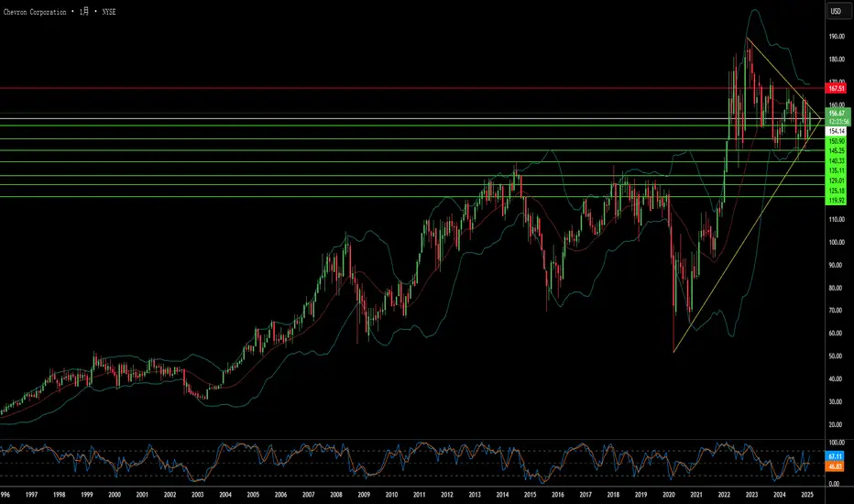Open the USD currency selector
The image size is (854, 504).
tap(836, 12)
